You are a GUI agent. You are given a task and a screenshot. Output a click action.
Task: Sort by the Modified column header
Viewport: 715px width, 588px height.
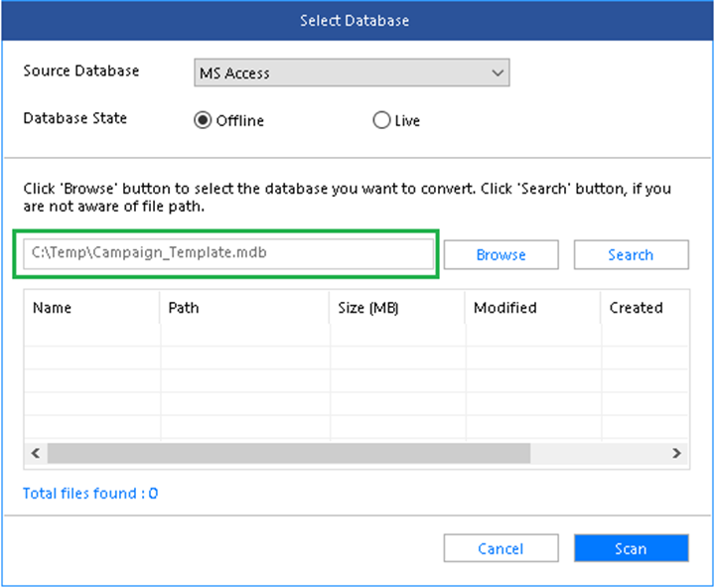532,308
